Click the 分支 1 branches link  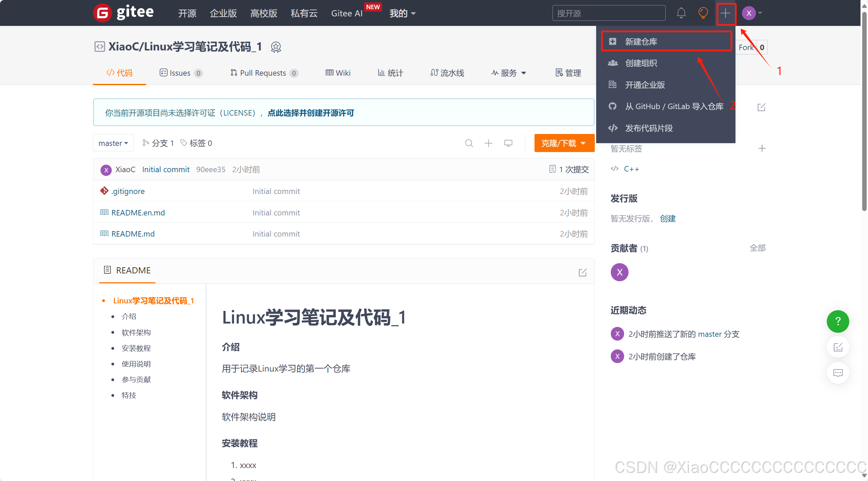[x=158, y=143]
